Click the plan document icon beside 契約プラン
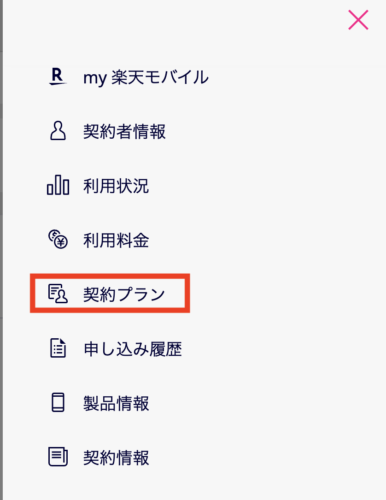Image resolution: width=386 pixels, height=500 pixels. point(58,293)
